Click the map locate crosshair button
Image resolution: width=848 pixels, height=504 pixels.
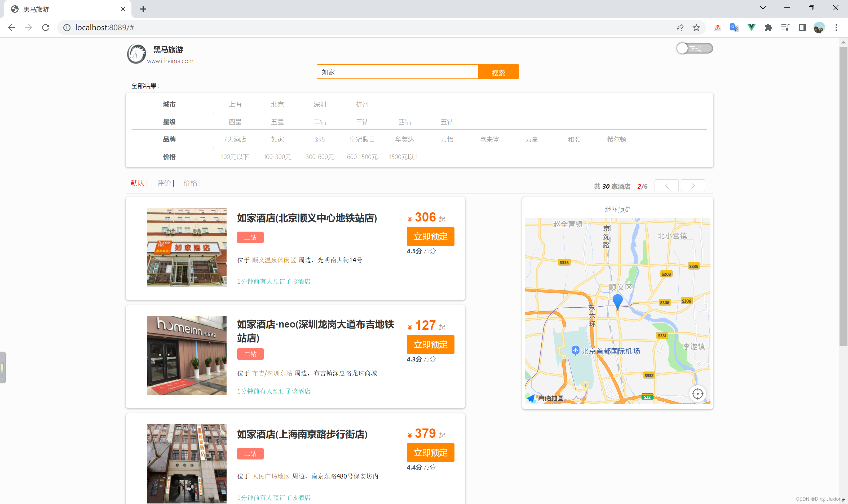pos(697,394)
